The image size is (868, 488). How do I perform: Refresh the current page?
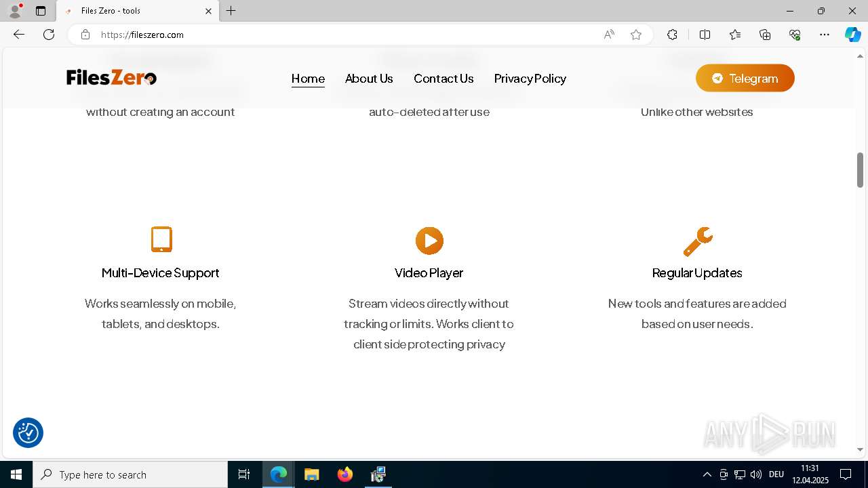49,35
